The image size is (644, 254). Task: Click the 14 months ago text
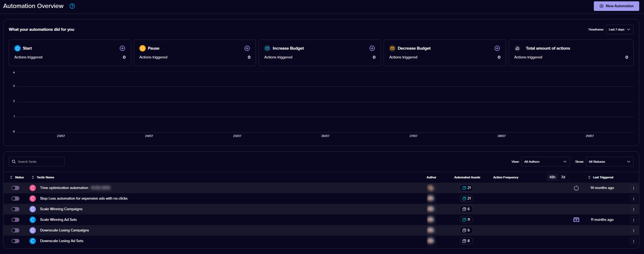(x=602, y=188)
